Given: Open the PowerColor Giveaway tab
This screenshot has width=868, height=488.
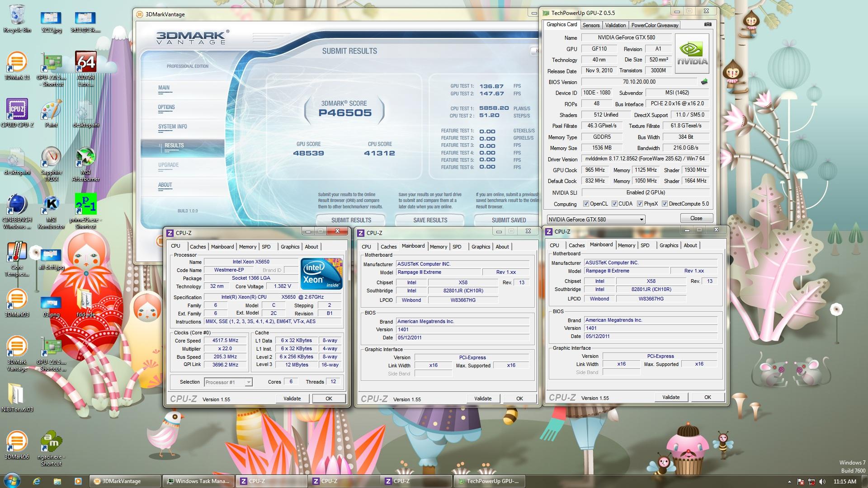Looking at the screenshot, I should click(655, 25).
